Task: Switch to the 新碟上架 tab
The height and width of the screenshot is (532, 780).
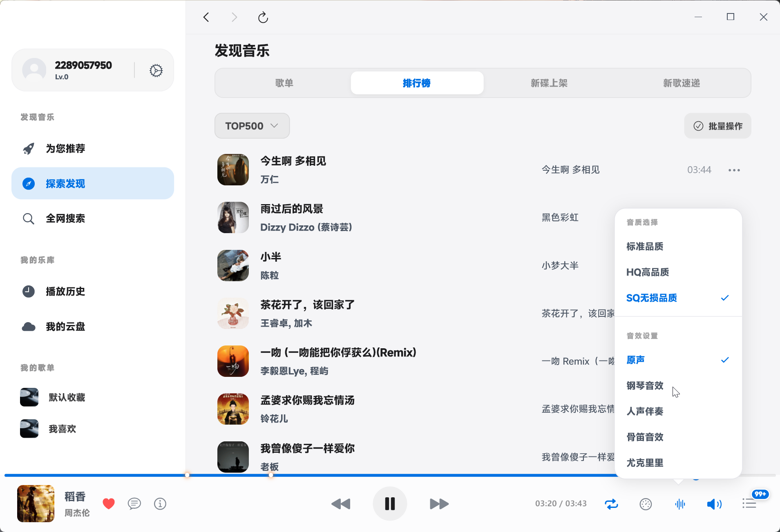Action: click(549, 83)
